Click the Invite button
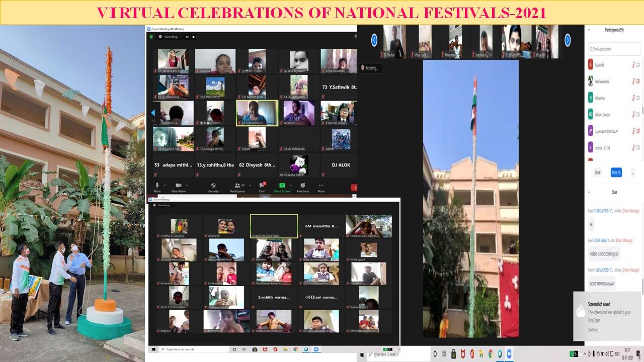644x362 pixels. click(597, 172)
